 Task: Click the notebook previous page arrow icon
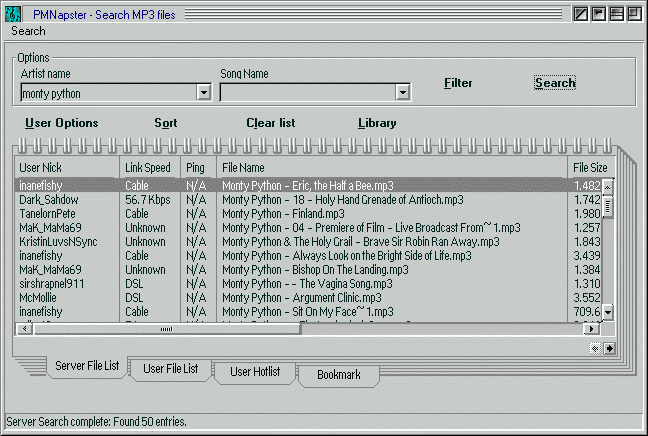[x=595, y=349]
